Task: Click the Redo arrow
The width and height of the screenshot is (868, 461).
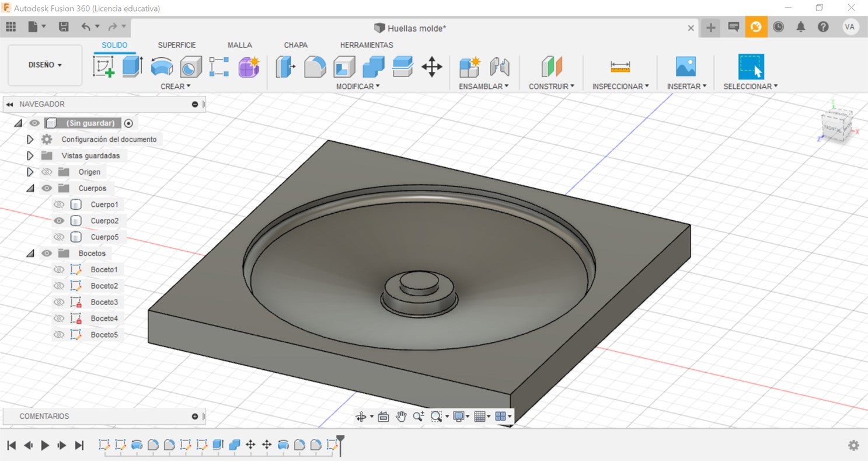Action: point(113,27)
